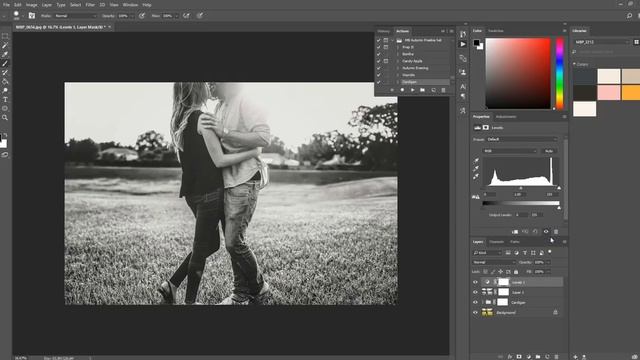Viewport: 640px width, 360px height.
Task: Set gray point eyedropper in Levels
Action: 476,169
